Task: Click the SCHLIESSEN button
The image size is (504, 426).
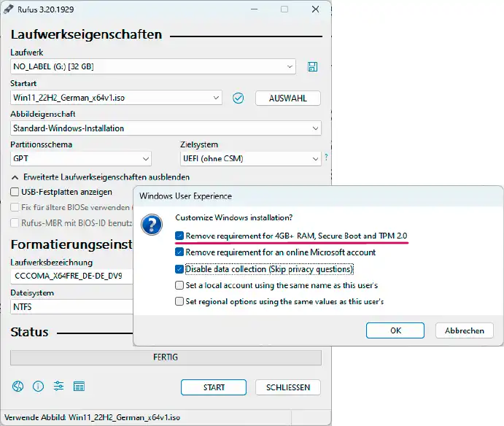Action: click(x=287, y=387)
